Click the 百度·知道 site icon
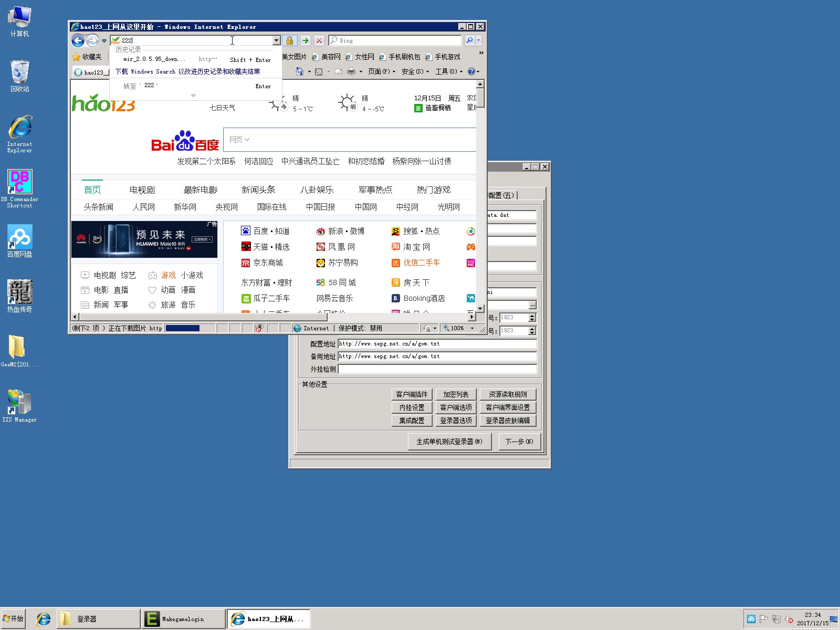Viewport: 840px width, 630px height. [246, 230]
